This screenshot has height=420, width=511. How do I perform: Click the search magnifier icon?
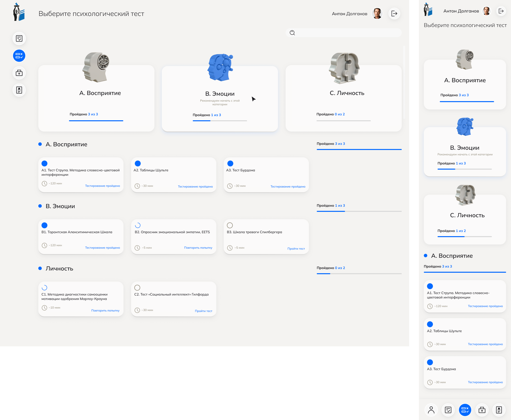coord(292,33)
